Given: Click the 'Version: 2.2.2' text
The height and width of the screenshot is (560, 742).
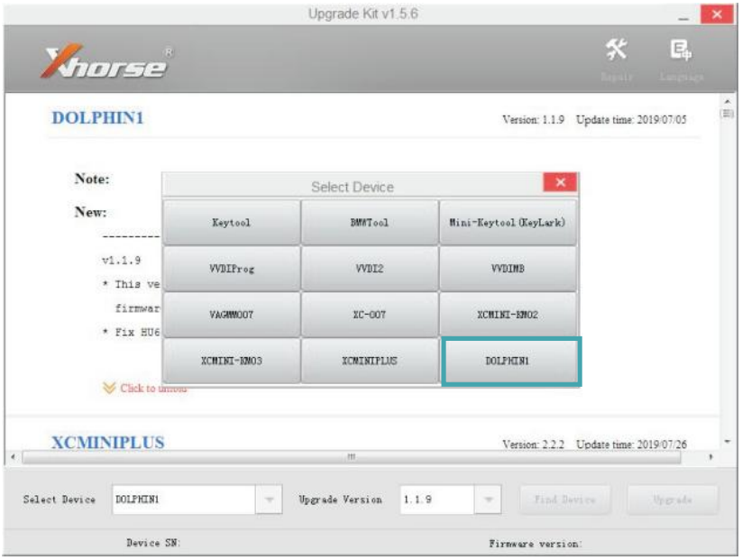Looking at the screenshot, I should [534, 445].
